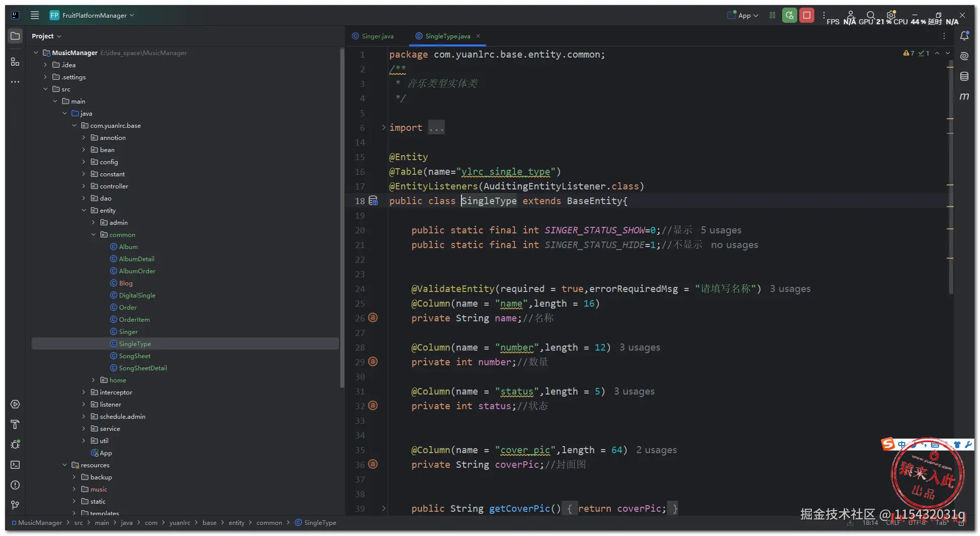Screen dimensions: 980x536
Task: Click the 2 usages hint for cover_pic
Action: 656,450
